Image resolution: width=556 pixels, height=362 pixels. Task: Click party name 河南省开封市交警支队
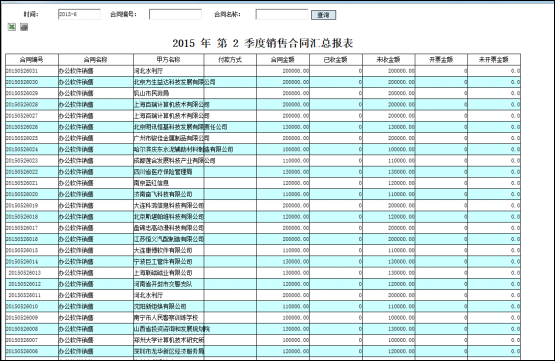163,284
